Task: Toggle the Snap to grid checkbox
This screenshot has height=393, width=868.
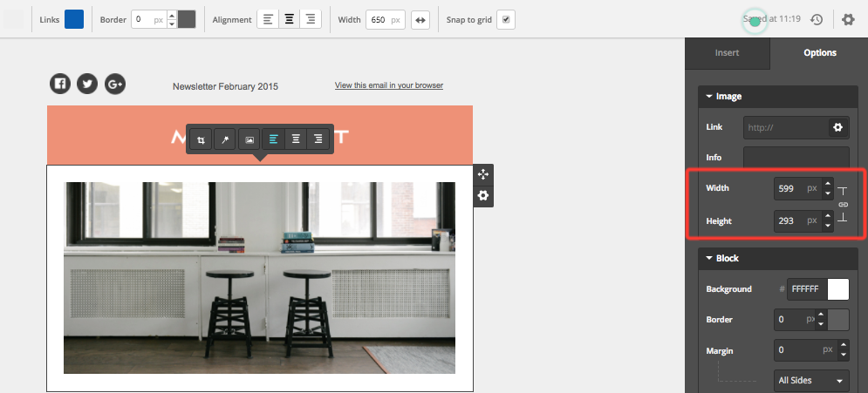Action: click(506, 20)
